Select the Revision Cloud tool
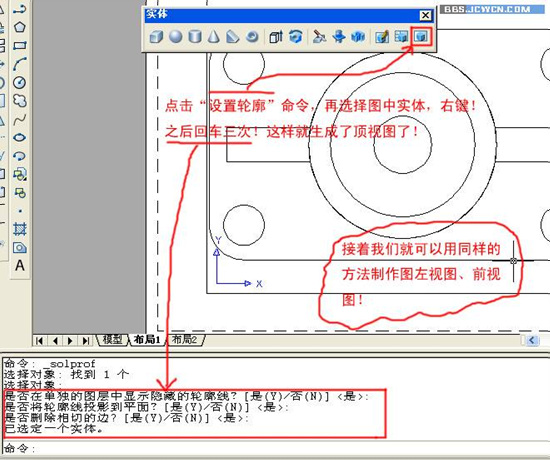Image resolution: width=550 pixels, height=460 pixels. coord(20,101)
